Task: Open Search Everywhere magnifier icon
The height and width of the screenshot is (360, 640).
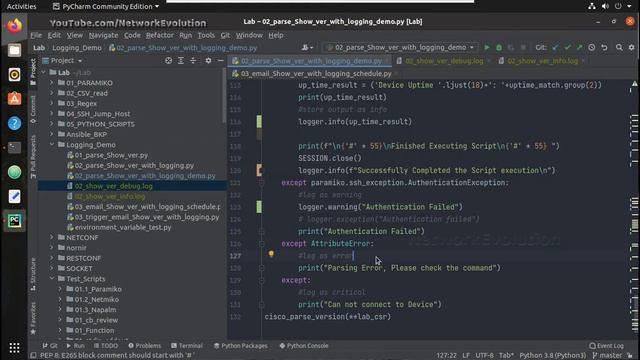Action: pos(619,48)
